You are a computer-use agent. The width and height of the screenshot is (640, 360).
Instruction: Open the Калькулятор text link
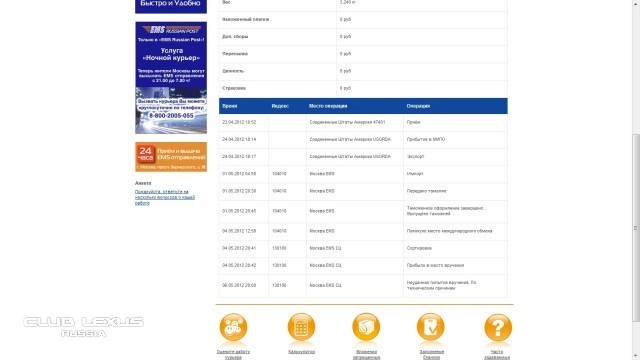coord(301,352)
